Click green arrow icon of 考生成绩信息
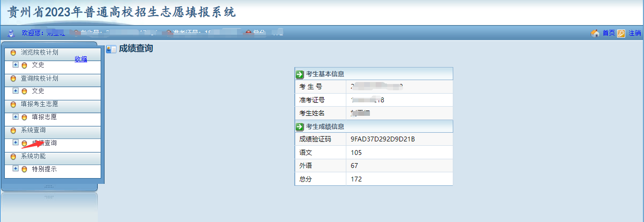Viewport: 644px width, 222px height. pos(300,126)
